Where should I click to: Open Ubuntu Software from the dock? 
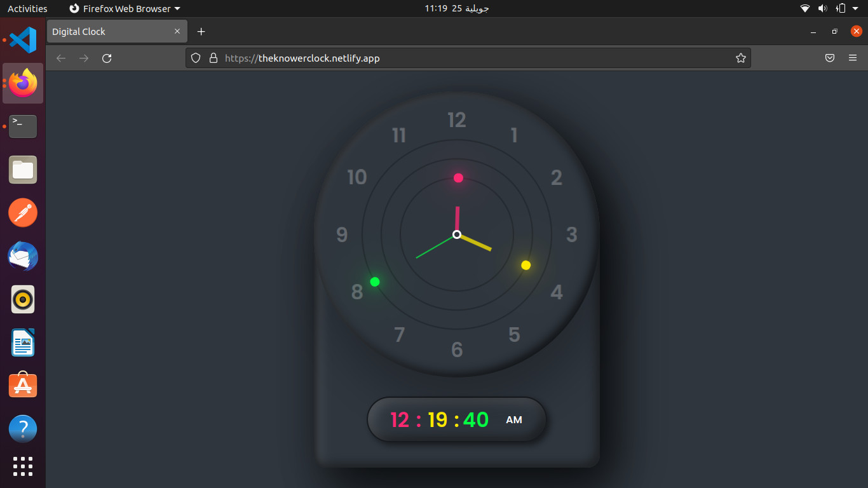click(23, 386)
